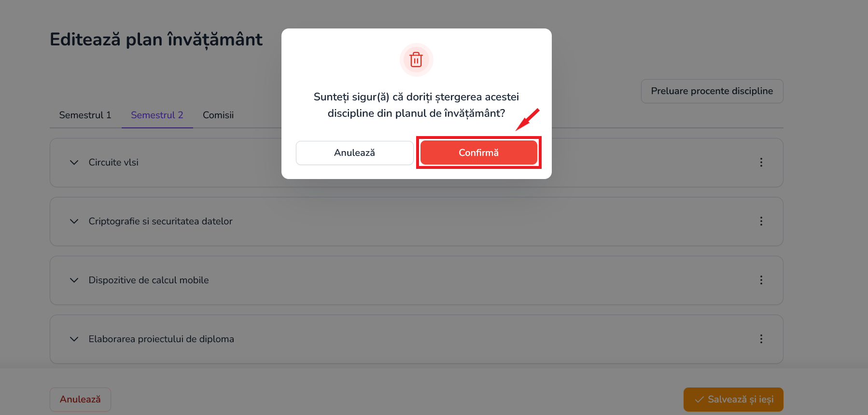The height and width of the screenshot is (415, 868).
Task: Open three-dot menu for Elaborarea proiectului de diploma
Action: pyautogui.click(x=761, y=339)
